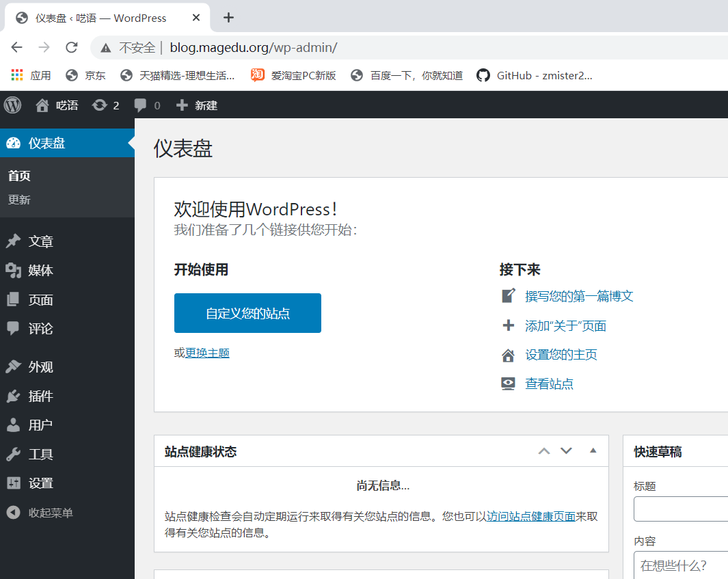Open the 应用 apps grid in bookmarks bar
The image size is (728, 579).
click(x=31, y=75)
